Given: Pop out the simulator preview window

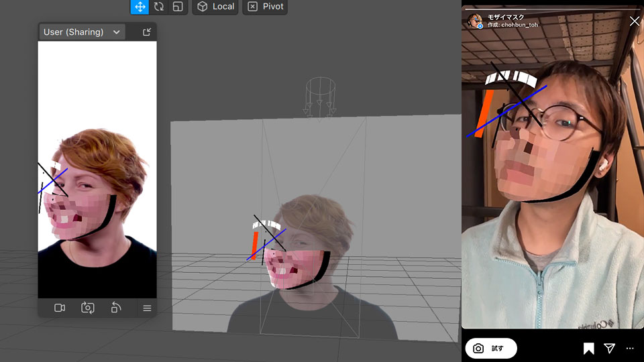Looking at the screenshot, I should [147, 32].
